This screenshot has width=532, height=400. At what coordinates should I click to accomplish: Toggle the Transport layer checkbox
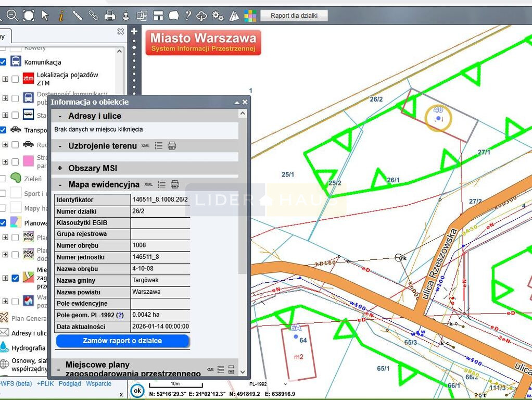click(x=3, y=130)
